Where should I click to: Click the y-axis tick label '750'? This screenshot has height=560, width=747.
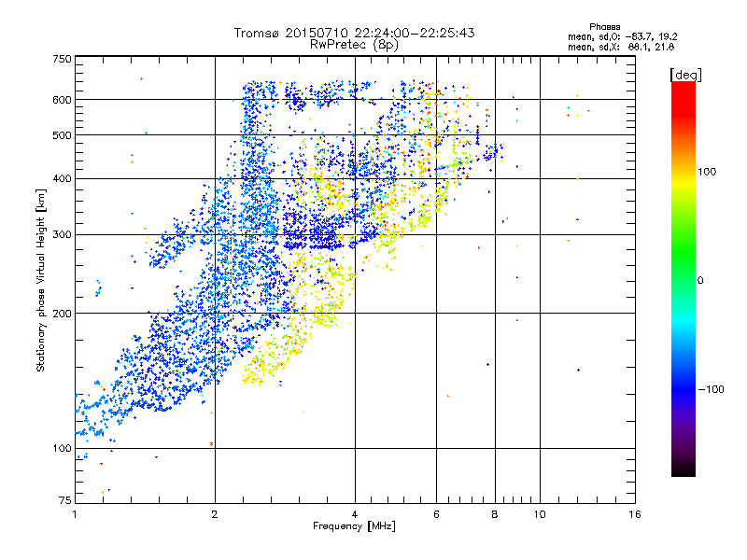point(62,59)
